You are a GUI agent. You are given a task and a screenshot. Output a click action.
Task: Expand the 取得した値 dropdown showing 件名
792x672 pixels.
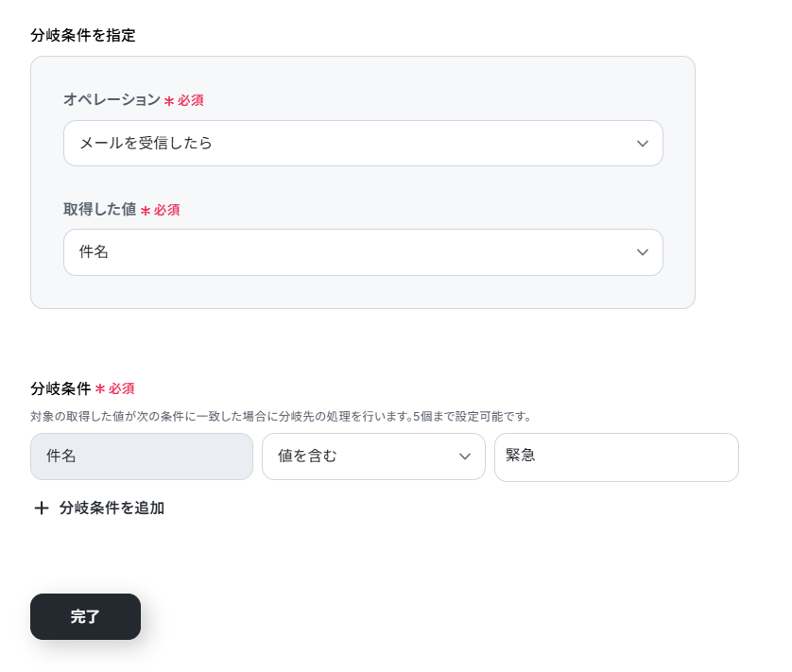363,252
